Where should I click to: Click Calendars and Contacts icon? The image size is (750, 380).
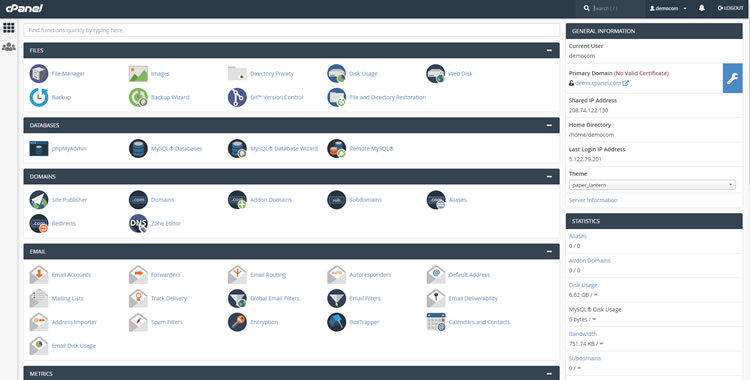point(436,322)
